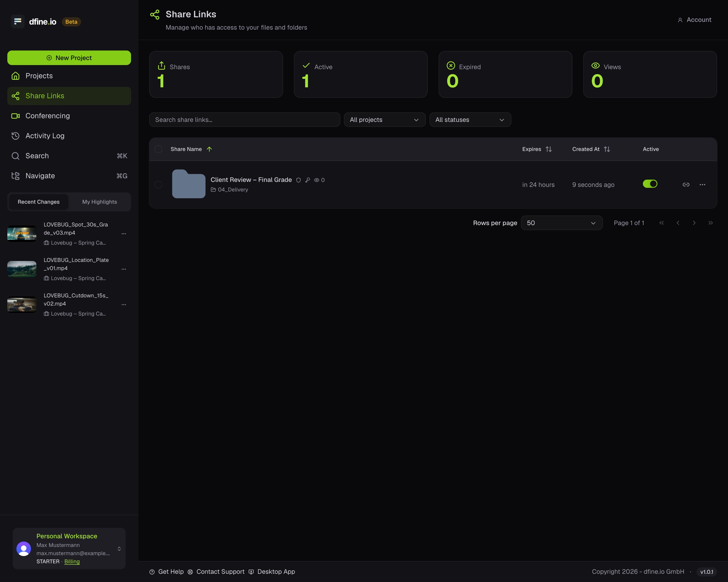Focus the Search share links field
This screenshot has width=728, height=582.
tap(244, 120)
